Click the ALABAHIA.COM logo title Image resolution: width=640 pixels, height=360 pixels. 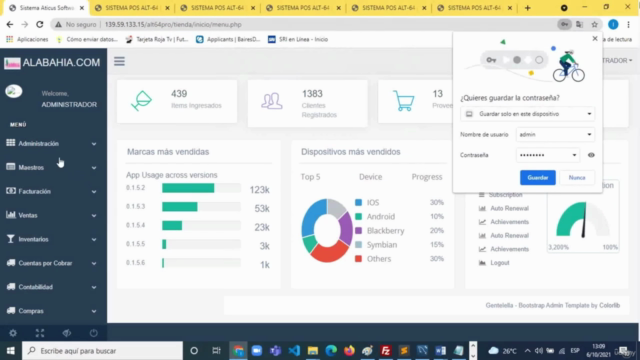coord(61,62)
